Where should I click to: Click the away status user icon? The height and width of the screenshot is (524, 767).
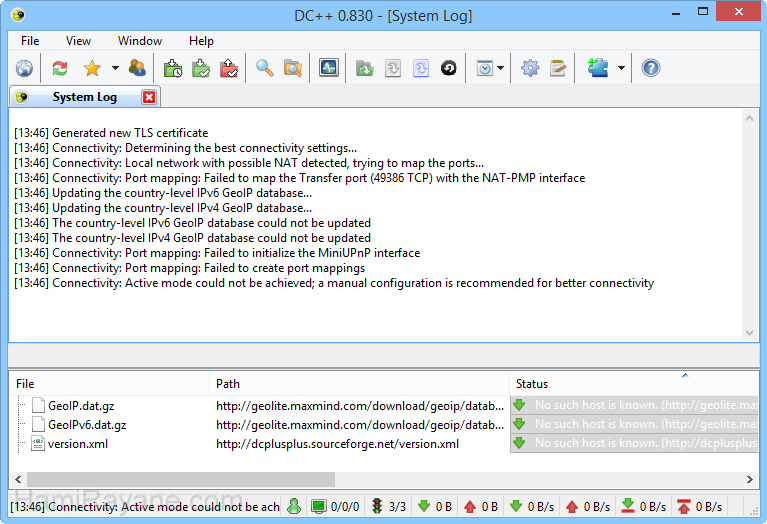(294, 506)
